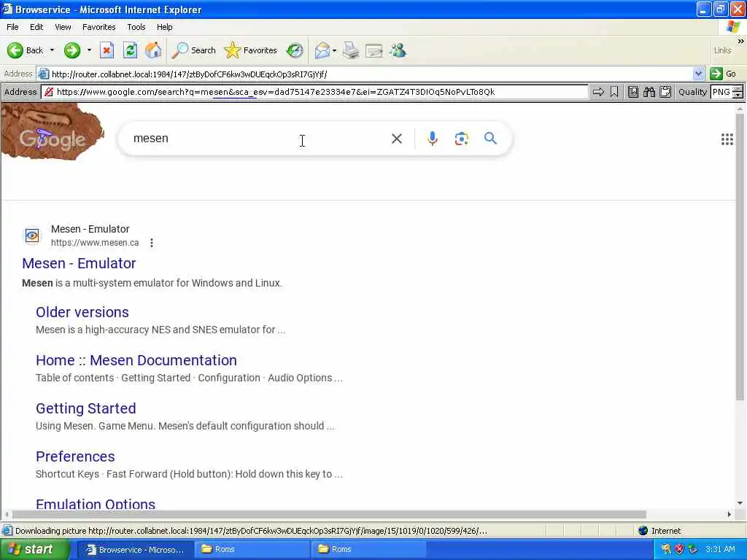747x560 pixels.
Task: Expand the Back button history dropdown
Action: click(52, 50)
